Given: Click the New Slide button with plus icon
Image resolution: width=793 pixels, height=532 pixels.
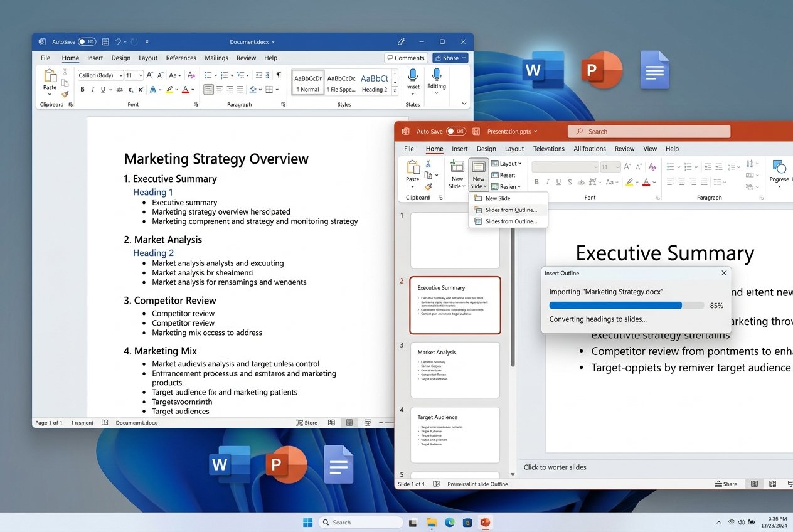Looking at the screenshot, I should 457,174.
